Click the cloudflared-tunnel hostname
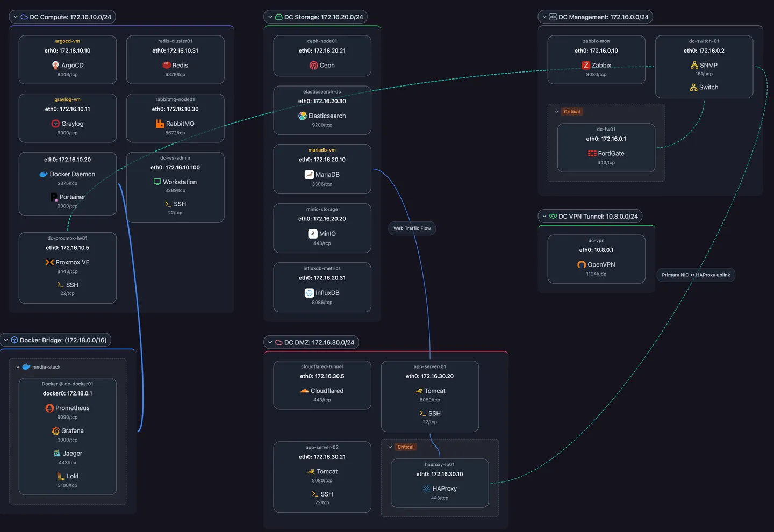 click(322, 366)
